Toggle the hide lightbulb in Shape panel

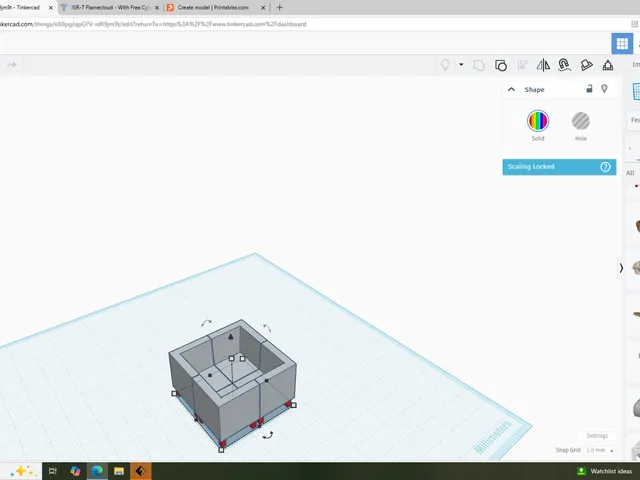point(604,89)
